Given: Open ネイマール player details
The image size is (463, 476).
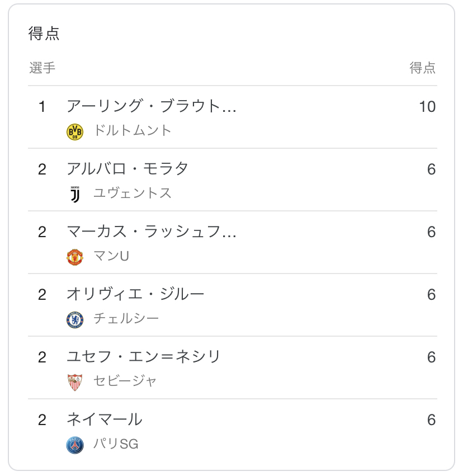Looking at the screenshot, I should coord(105,420).
